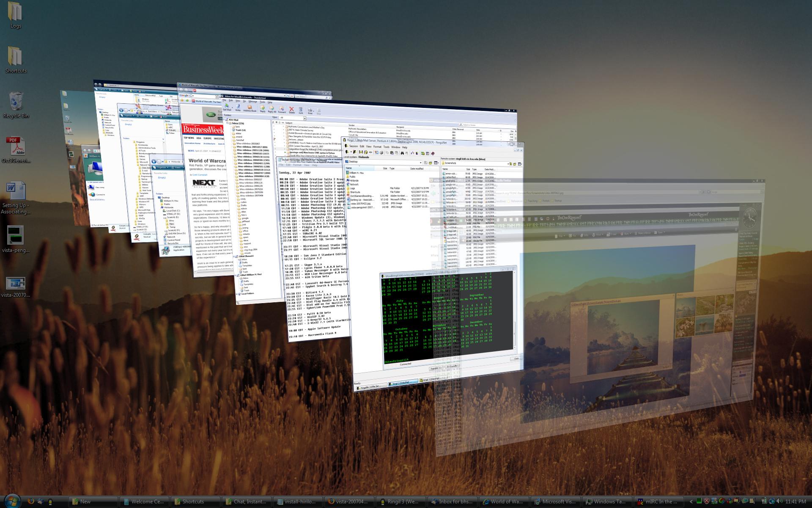This screenshot has height=508, width=812.
Task: Click the Junk icon in Thunderbird toolbar
Action: pos(301,111)
